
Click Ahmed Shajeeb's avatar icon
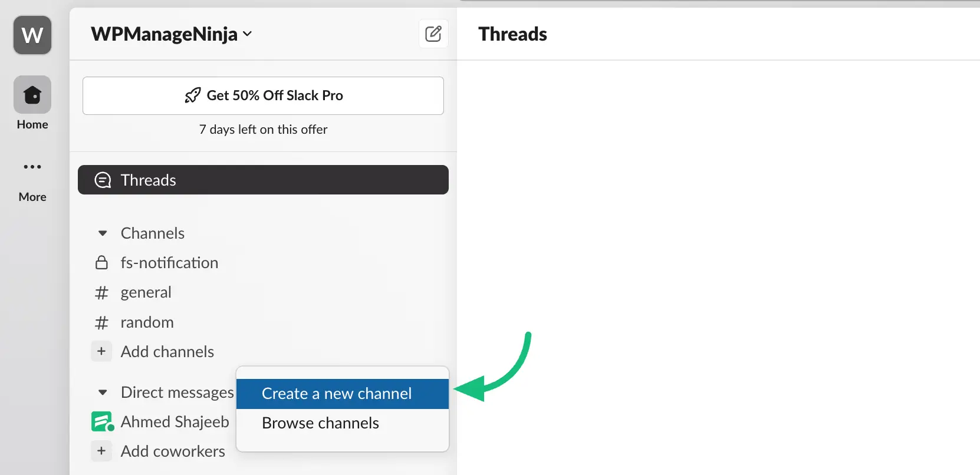click(x=102, y=421)
